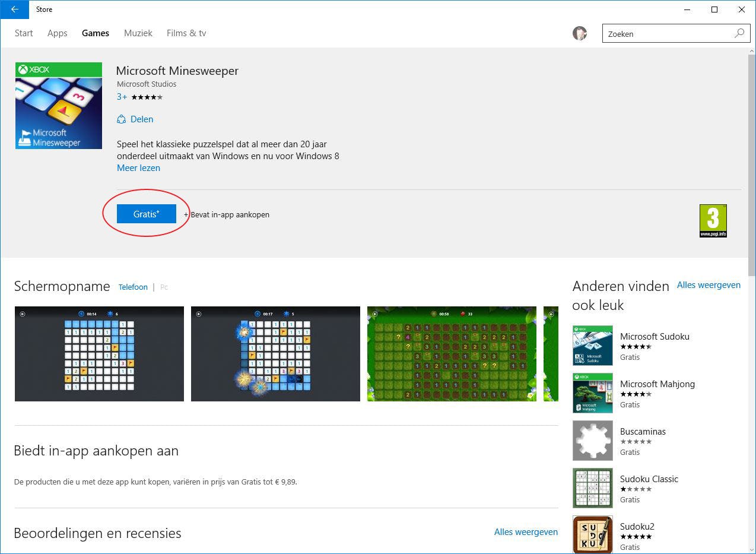The image size is (756, 554).
Task: Open the Microsoft Mahjong title
Action: (x=657, y=384)
